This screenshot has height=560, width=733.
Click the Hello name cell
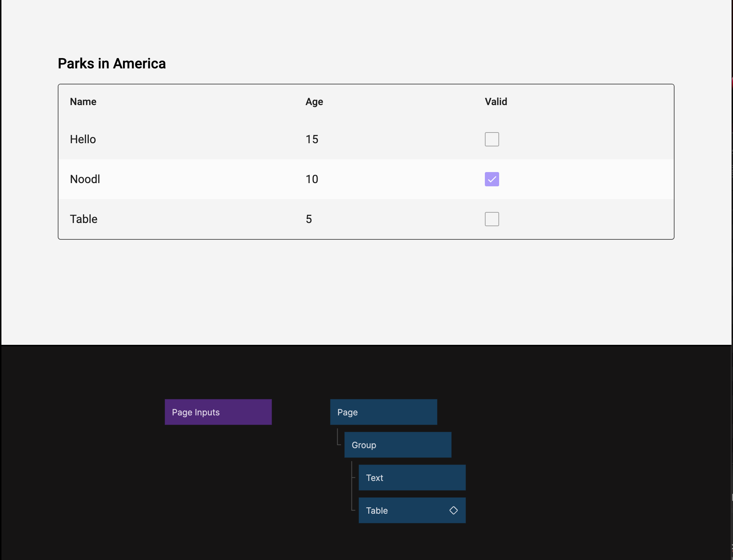pos(83,139)
